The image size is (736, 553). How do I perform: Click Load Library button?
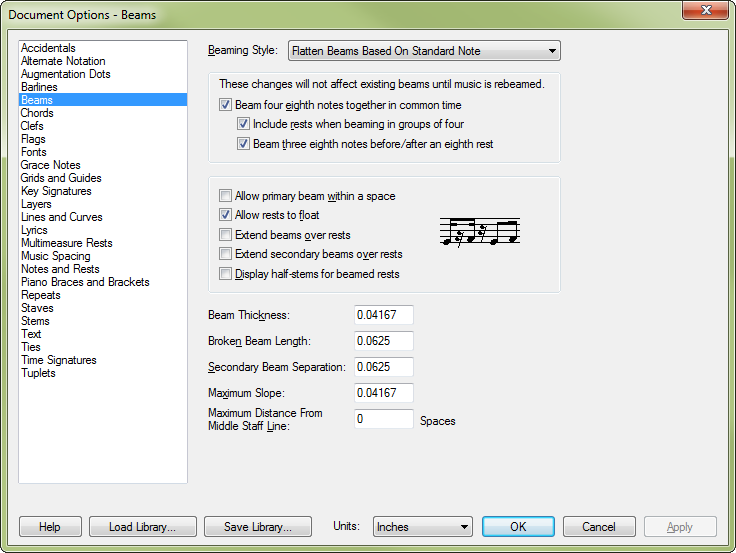(x=143, y=527)
